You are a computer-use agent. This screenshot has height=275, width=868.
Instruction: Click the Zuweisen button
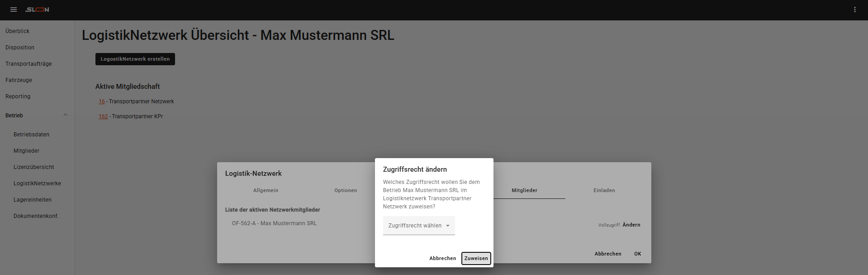pyautogui.click(x=476, y=258)
